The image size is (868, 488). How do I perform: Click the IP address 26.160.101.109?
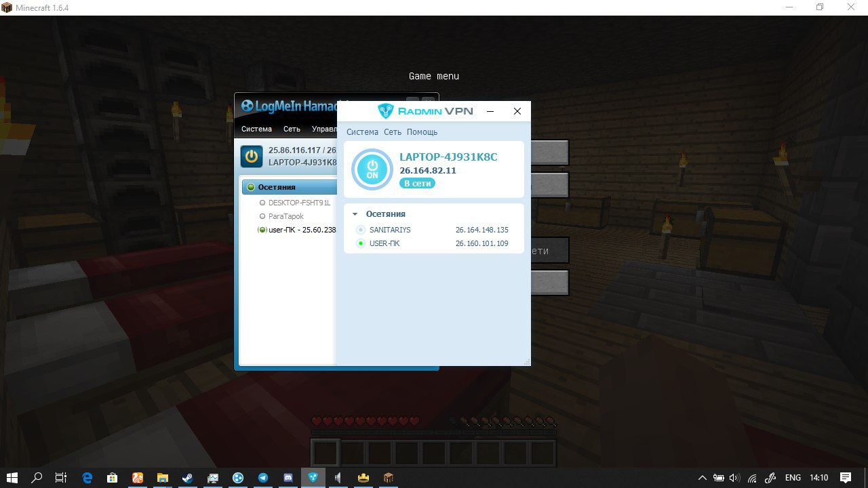[x=482, y=243]
